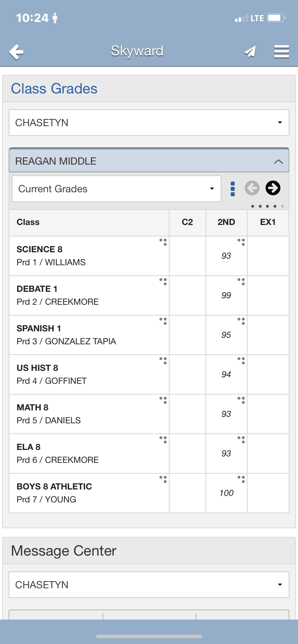298x644 pixels.
Task: Tap the dots icon on DEBATE 1 grade cell
Action: coord(241,281)
